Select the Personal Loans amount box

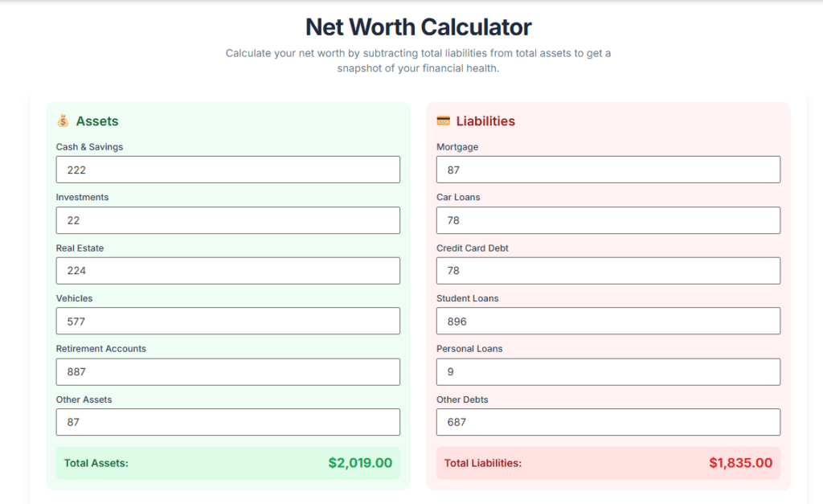click(608, 371)
